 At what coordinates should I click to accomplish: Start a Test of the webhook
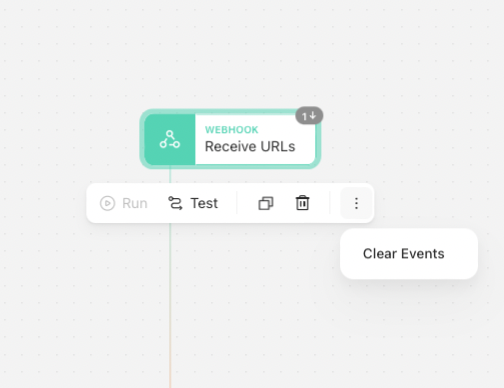193,203
